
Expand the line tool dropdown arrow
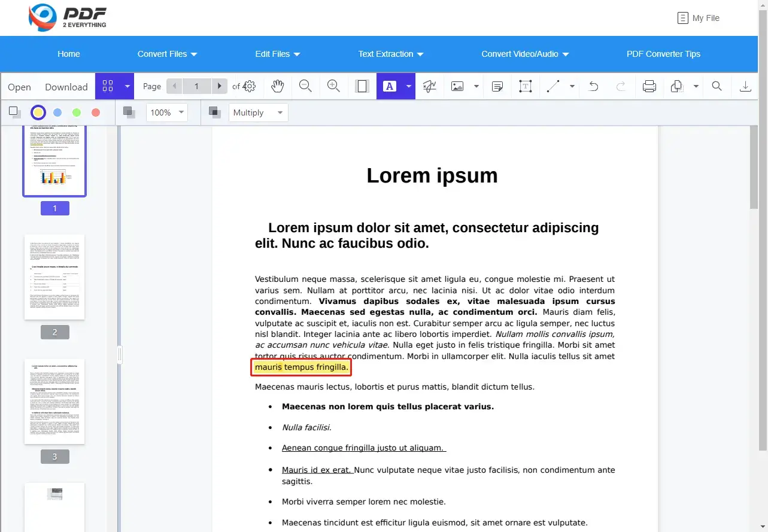pos(572,86)
